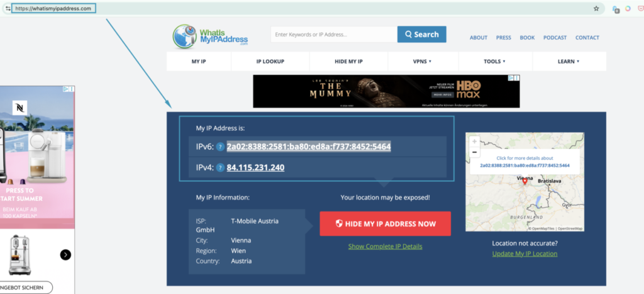Expand the VPNS dropdown menu
The width and height of the screenshot is (644, 294).
(423, 61)
